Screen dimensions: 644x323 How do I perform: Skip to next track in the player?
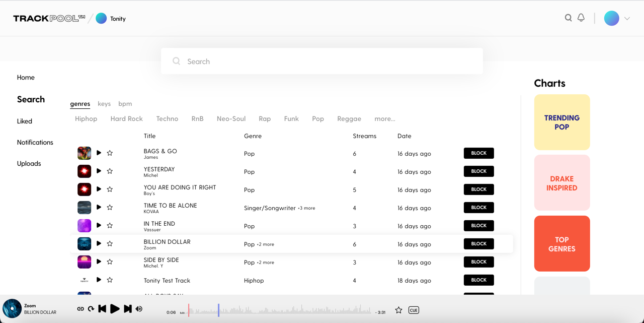pyautogui.click(x=127, y=308)
